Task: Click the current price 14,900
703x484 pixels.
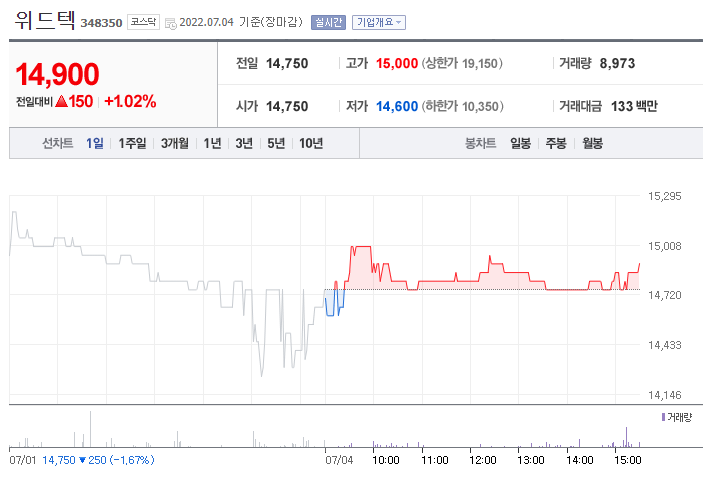Action: click(57, 74)
